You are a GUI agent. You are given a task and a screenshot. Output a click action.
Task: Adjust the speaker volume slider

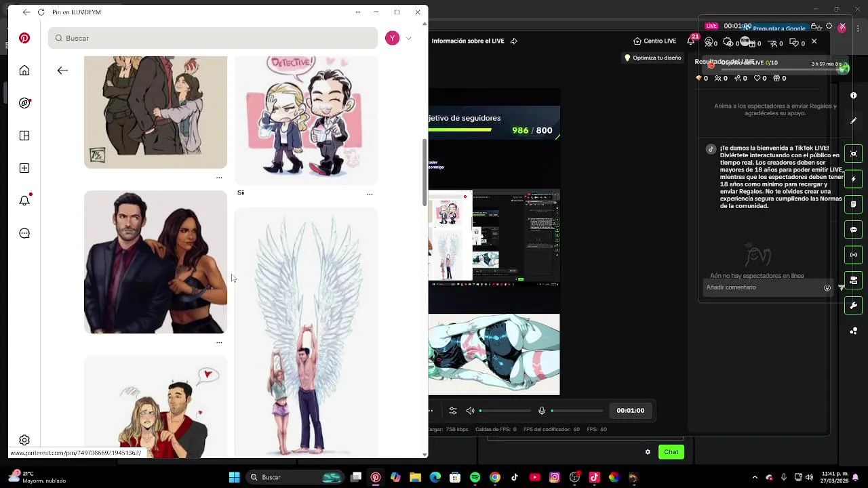(x=505, y=411)
